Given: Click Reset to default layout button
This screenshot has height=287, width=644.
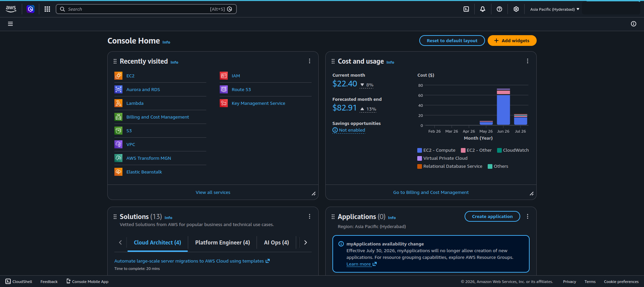Looking at the screenshot, I should pyautogui.click(x=452, y=41).
